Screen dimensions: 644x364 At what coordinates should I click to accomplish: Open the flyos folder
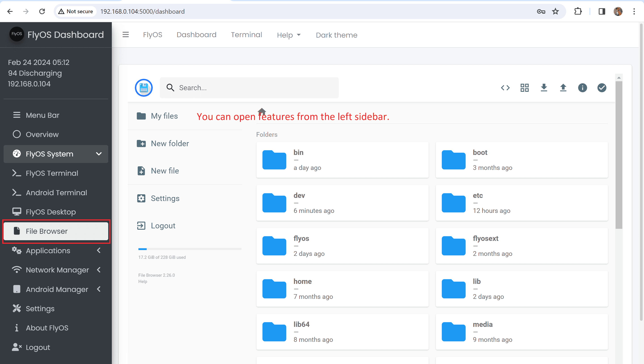[x=342, y=246]
